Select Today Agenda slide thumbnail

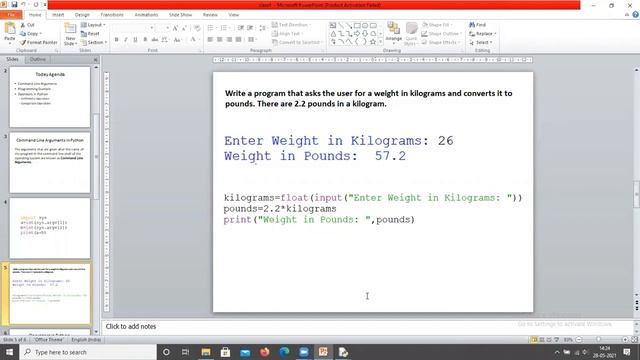point(50,97)
